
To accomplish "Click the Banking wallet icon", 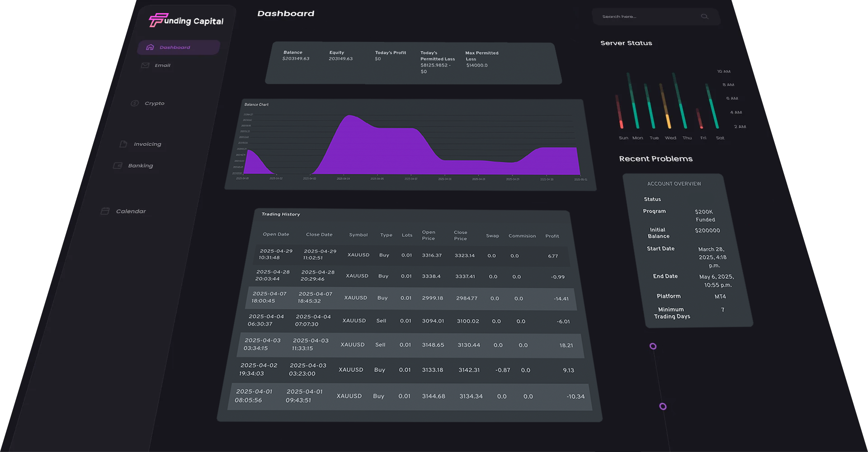I will pyautogui.click(x=118, y=165).
